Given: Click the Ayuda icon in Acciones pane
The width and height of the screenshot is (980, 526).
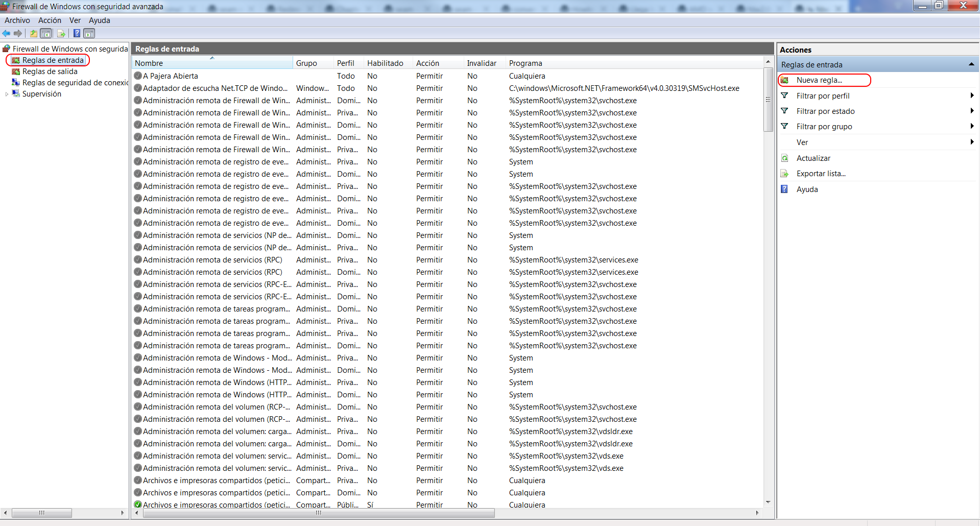Looking at the screenshot, I should tap(785, 189).
